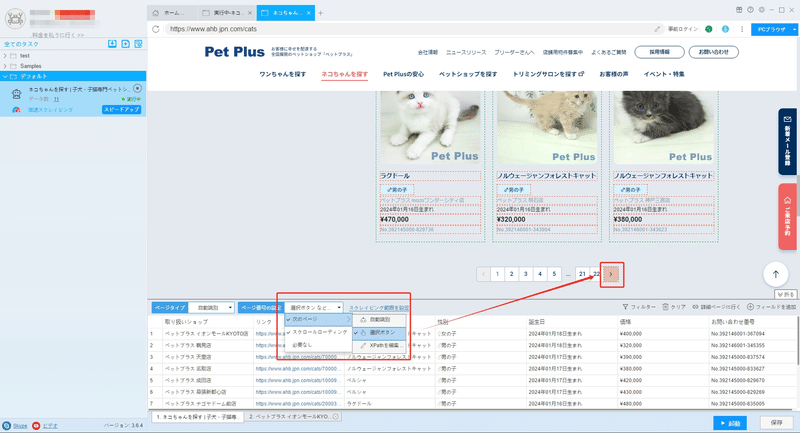Click the next page arrow in pagination

coord(611,274)
